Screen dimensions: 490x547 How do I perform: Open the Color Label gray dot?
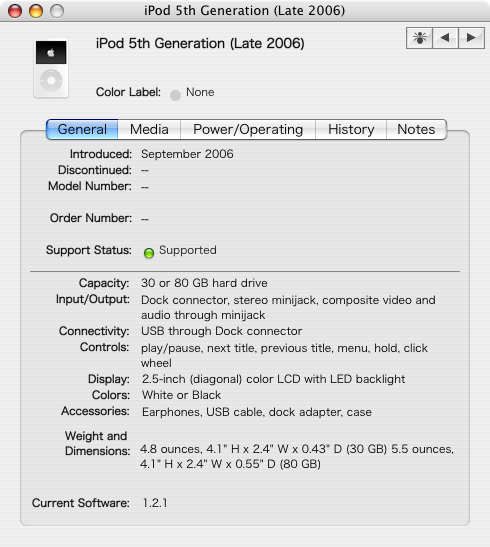point(175,95)
